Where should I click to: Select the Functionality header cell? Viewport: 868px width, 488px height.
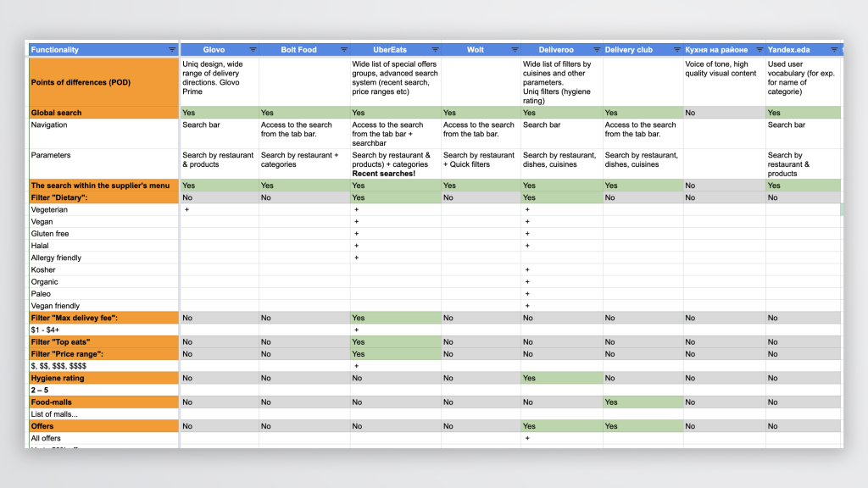(103, 50)
